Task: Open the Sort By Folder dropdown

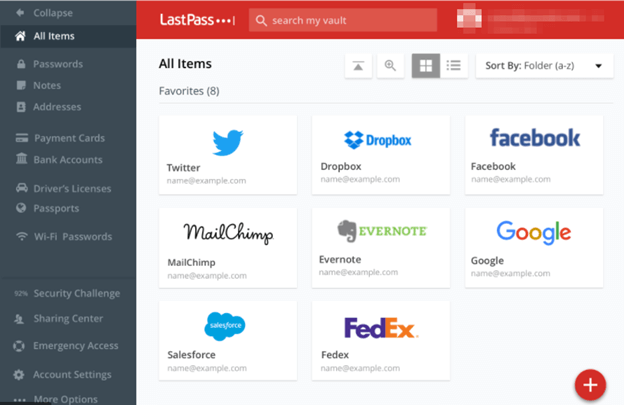Action: pyautogui.click(x=544, y=66)
